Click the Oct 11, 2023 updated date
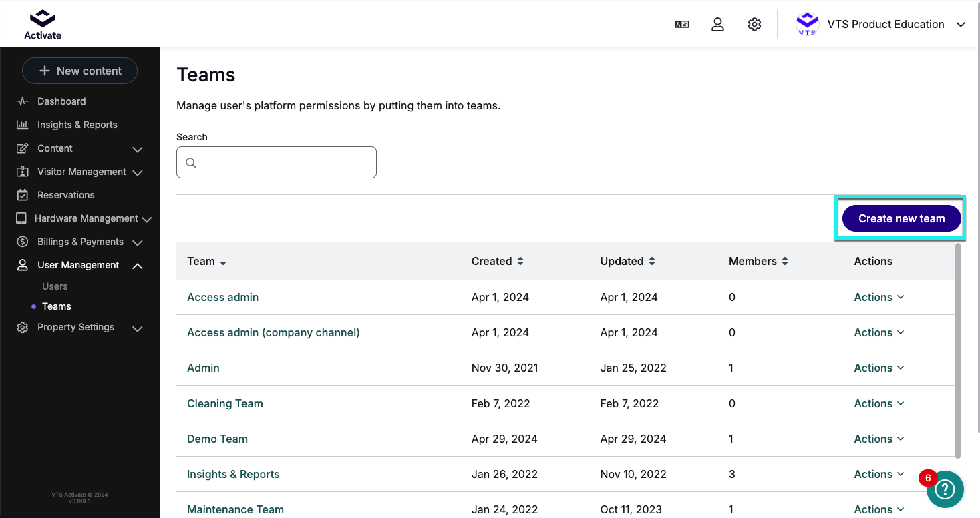The height and width of the screenshot is (518, 980). [631, 509]
